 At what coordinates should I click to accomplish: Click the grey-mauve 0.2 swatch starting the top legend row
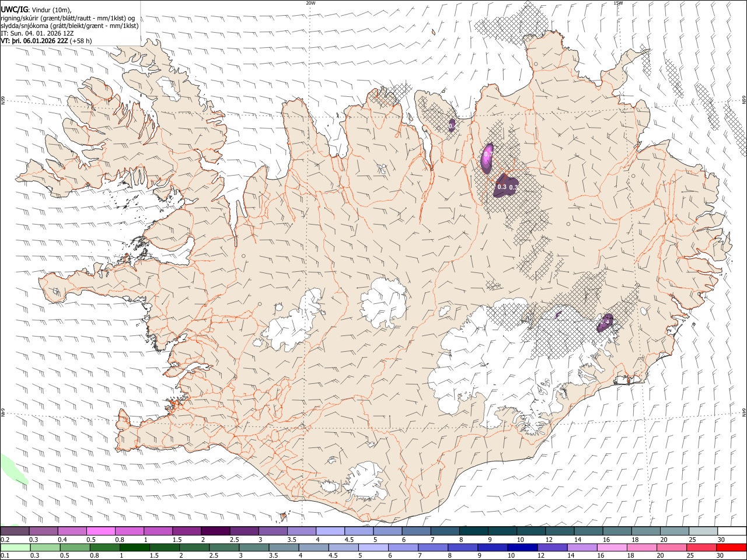(15, 531)
